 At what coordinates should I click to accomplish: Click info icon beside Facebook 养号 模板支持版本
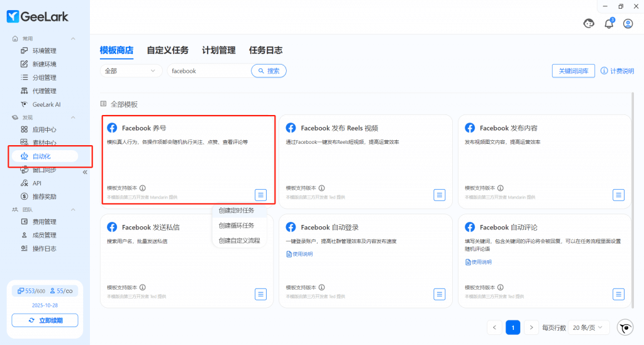coord(143,188)
